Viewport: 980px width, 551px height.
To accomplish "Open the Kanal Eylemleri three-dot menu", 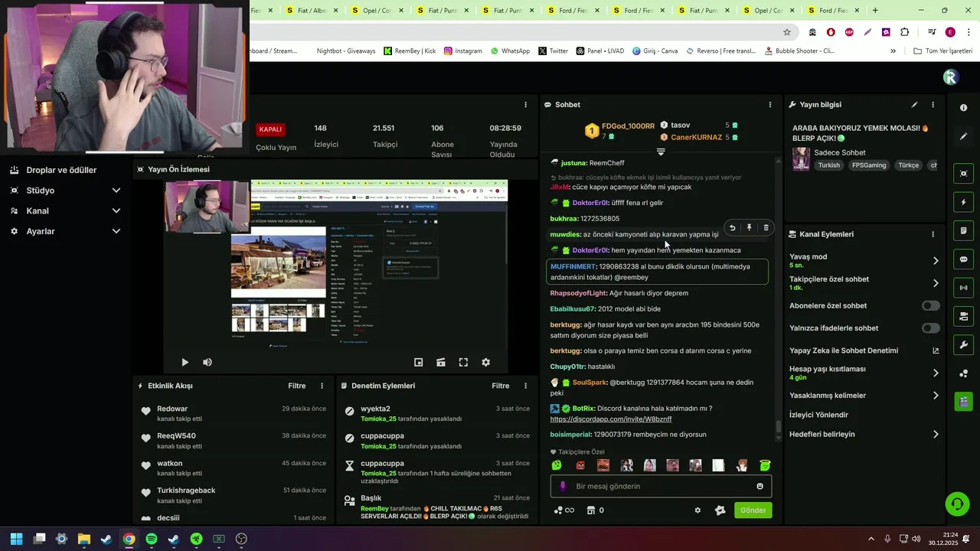I will (933, 234).
